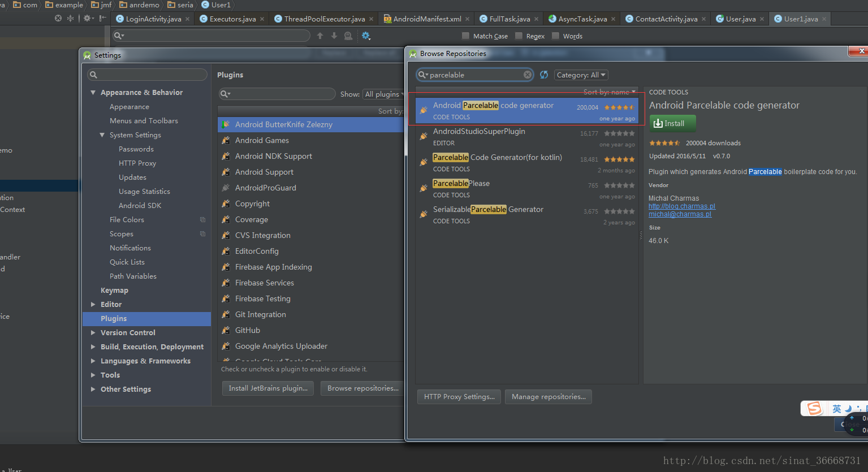Image resolution: width=868 pixels, height=472 pixels.
Task: Click the next occurrence down arrow in find bar
Action: pyautogui.click(x=334, y=36)
